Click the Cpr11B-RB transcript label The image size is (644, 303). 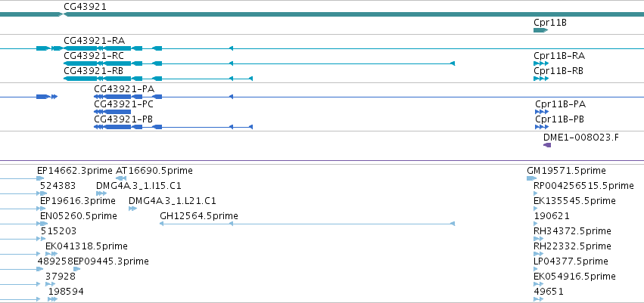pyautogui.click(x=558, y=70)
